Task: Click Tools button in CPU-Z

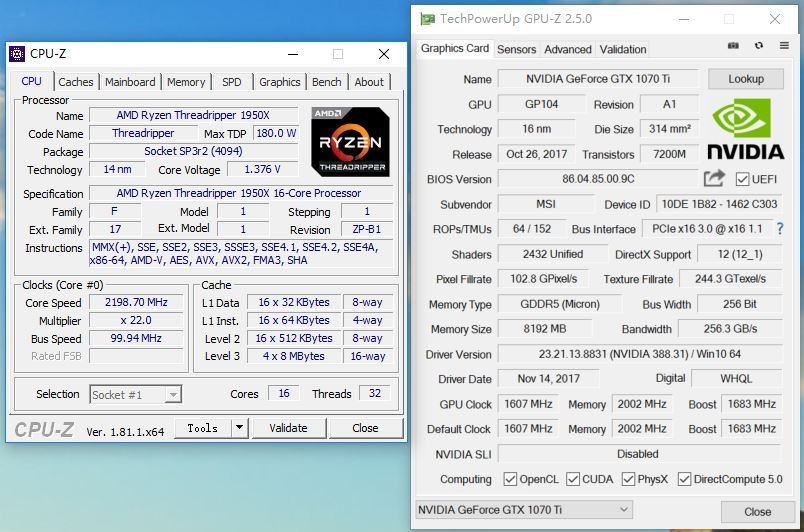Action: (203, 428)
